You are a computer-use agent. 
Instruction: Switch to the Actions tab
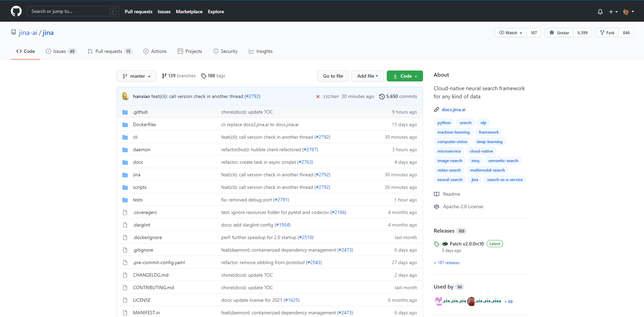point(155,51)
